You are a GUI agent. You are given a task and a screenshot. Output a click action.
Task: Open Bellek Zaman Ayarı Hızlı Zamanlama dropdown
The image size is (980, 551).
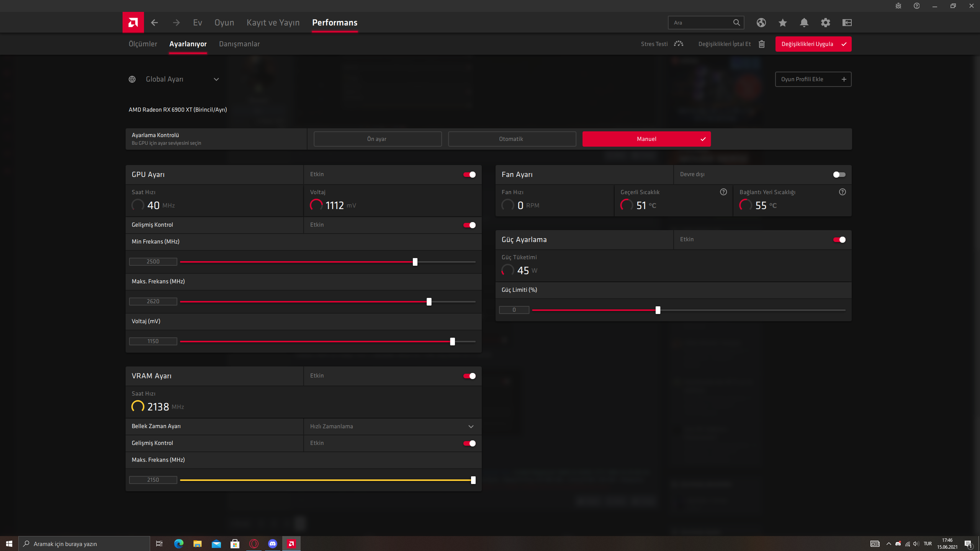[x=471, y=427]
